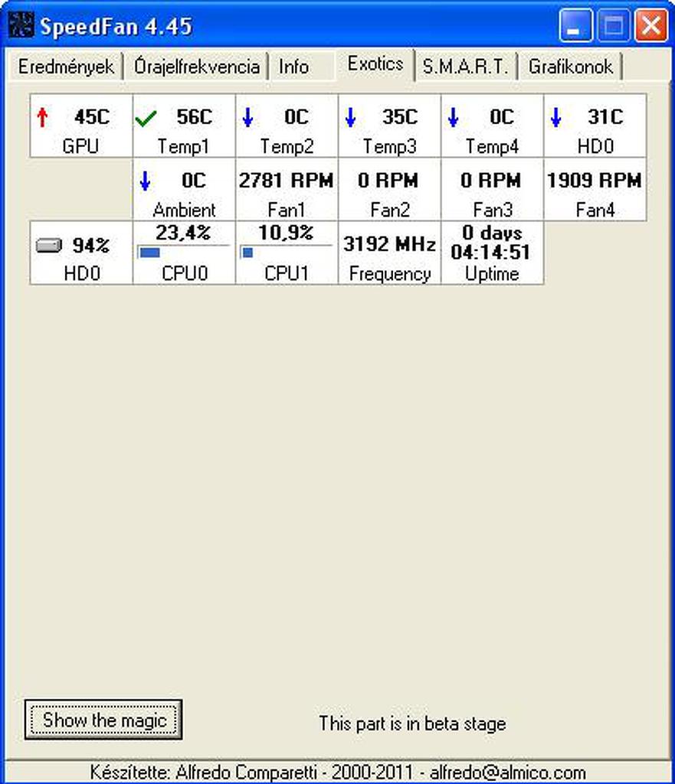
Task: Open the S.M.A.R.T. tab
Action: (465, 67)
